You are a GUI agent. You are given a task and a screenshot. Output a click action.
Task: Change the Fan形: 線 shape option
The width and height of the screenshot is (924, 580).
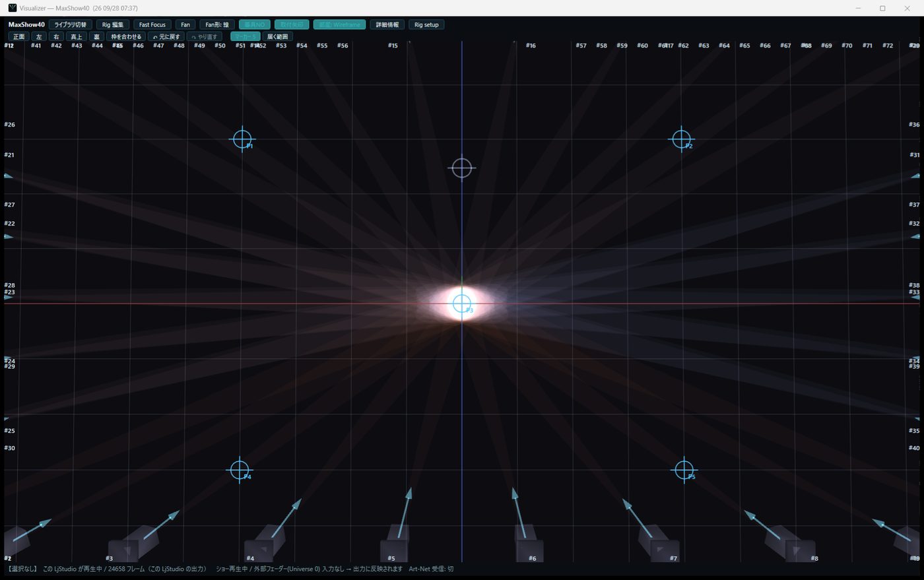pyautogui.click(x=217, y=24)
